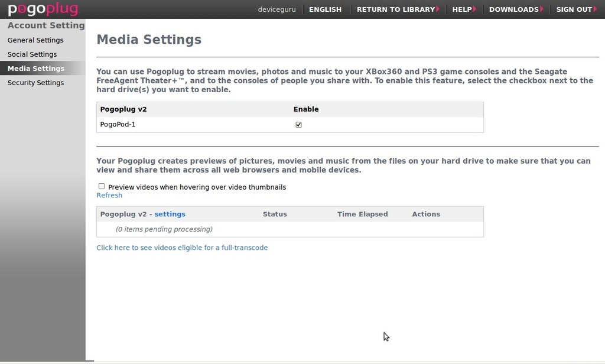Image resolution: width=605 pixels, height=364 pixels.
Task: Click the Actions column header
Action: [x=426, y=214]
